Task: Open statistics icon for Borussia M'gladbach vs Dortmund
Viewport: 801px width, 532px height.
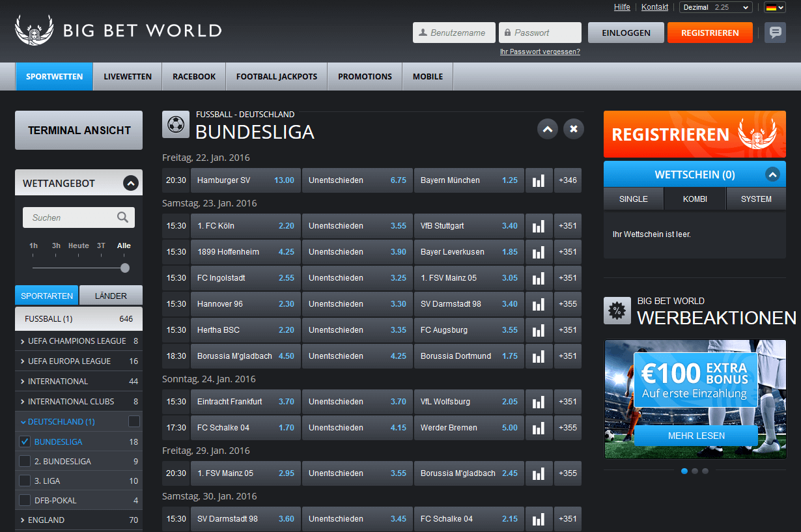Action: pos(539,356)
